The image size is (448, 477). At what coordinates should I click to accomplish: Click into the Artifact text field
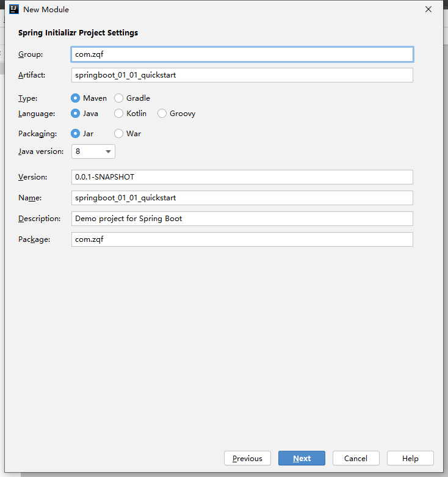[242, 75]
